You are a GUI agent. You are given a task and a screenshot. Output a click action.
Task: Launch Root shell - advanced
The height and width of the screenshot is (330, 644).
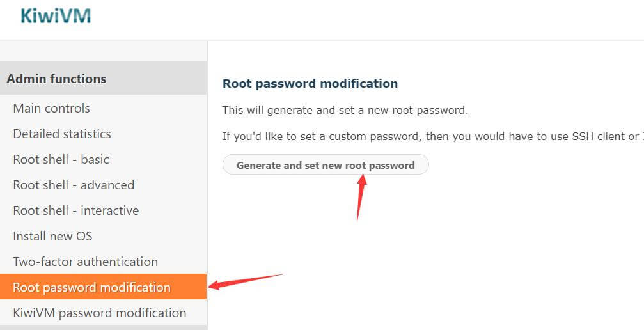74,185
